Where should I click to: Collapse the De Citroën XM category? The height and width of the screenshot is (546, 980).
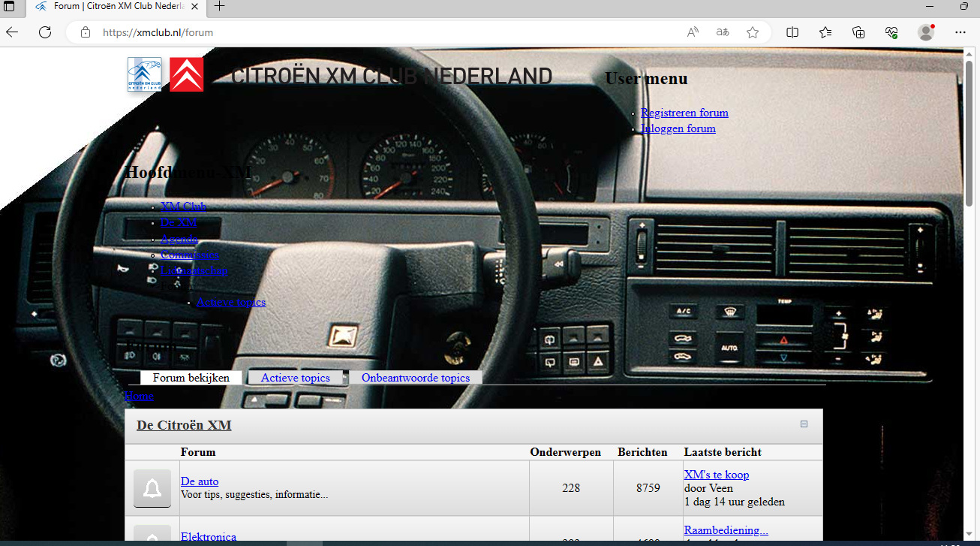pos(804,424)
